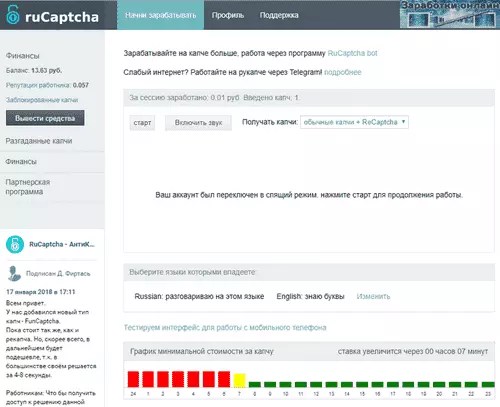Open the Начни зарабатывать tab

(160, 15)
